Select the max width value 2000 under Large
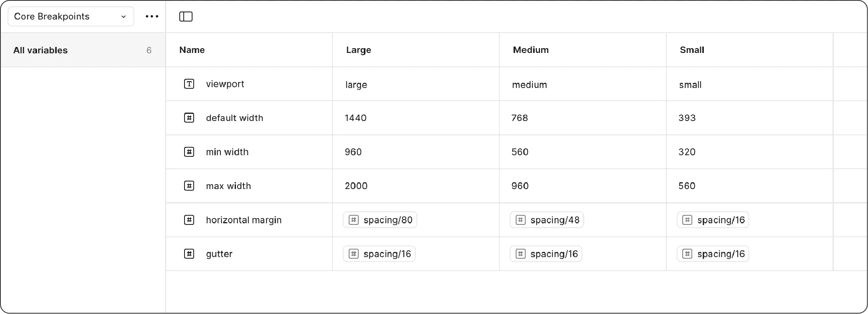868x314 pixels. (356, 185)
